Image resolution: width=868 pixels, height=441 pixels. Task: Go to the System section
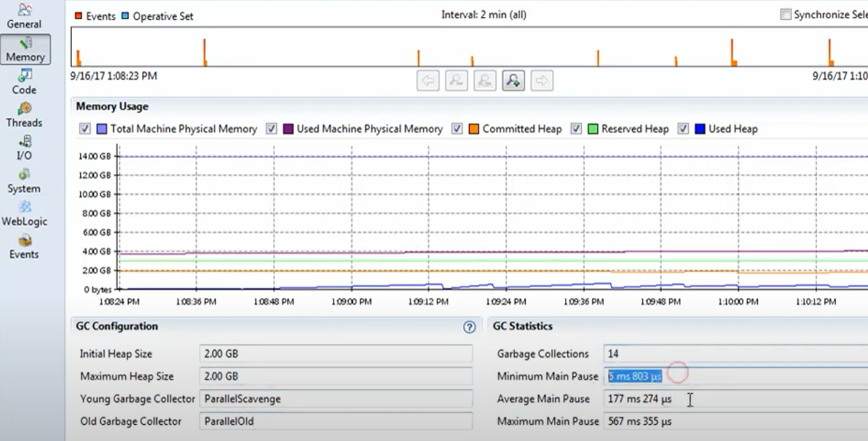[x=24, y=181]
